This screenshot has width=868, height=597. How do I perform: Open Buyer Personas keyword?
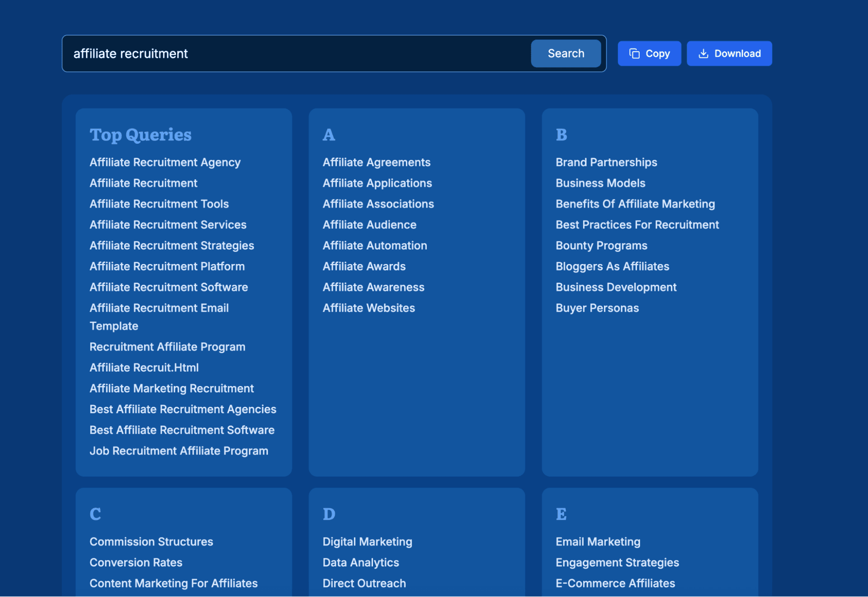[597, 308]
